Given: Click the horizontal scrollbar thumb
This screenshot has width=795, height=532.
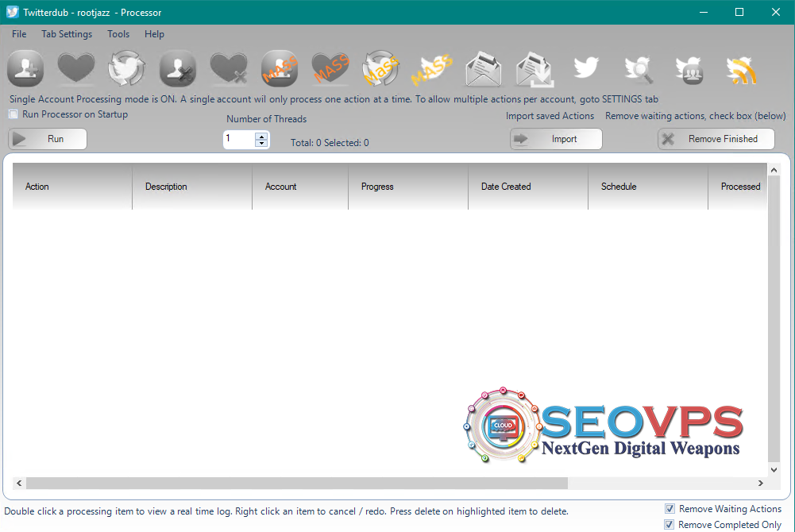Looking at the screenshot, I should click(297, 483).
